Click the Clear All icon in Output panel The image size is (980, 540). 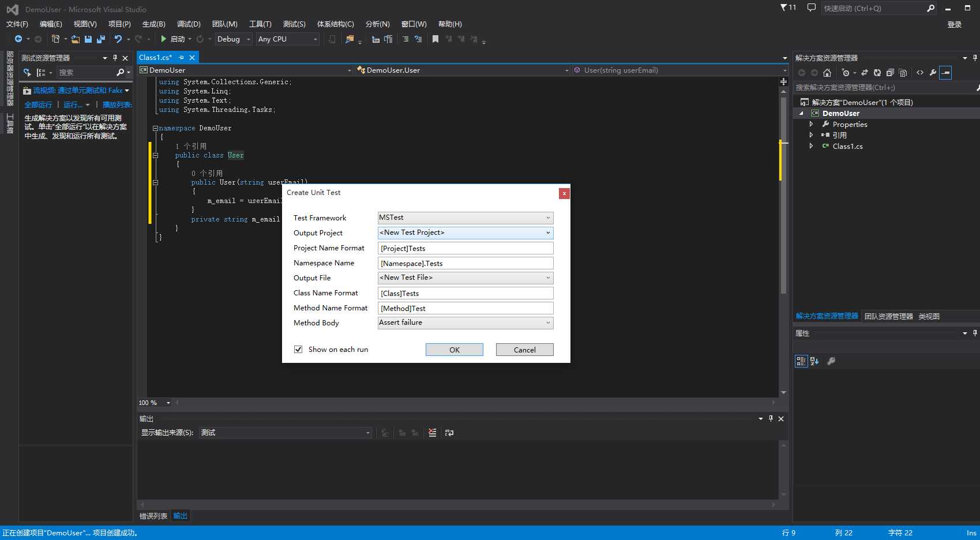(433, 433)
